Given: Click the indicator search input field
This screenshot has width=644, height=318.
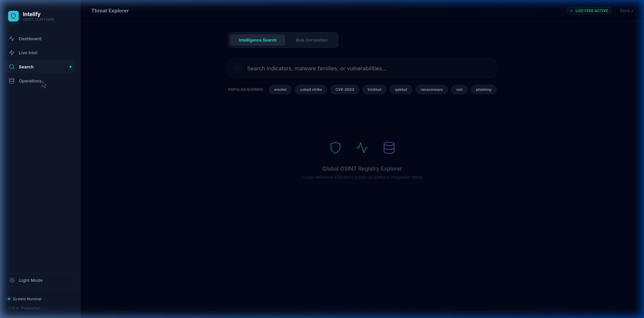Looking at the screenshot, I should 362,68.
